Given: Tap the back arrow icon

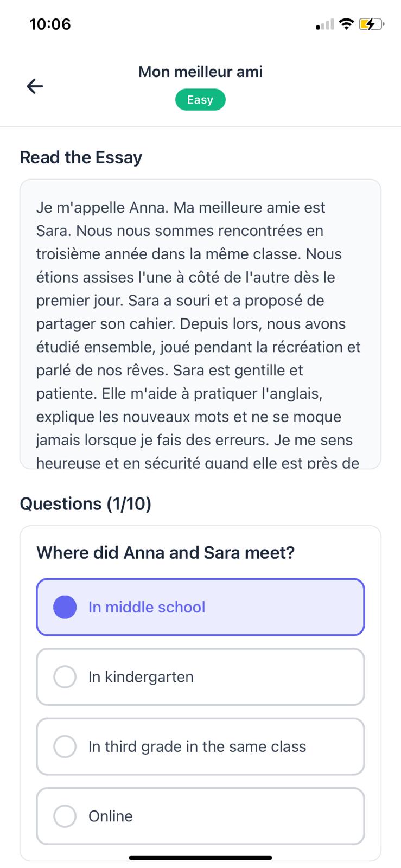Looking at the screenshot, I should tap(35, 86).
